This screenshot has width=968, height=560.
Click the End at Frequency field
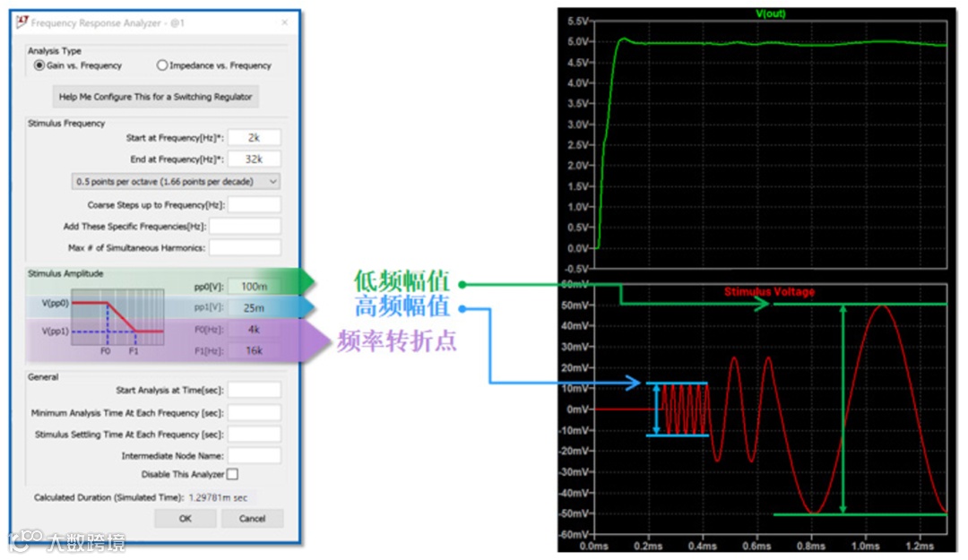(x=255, y=159)
